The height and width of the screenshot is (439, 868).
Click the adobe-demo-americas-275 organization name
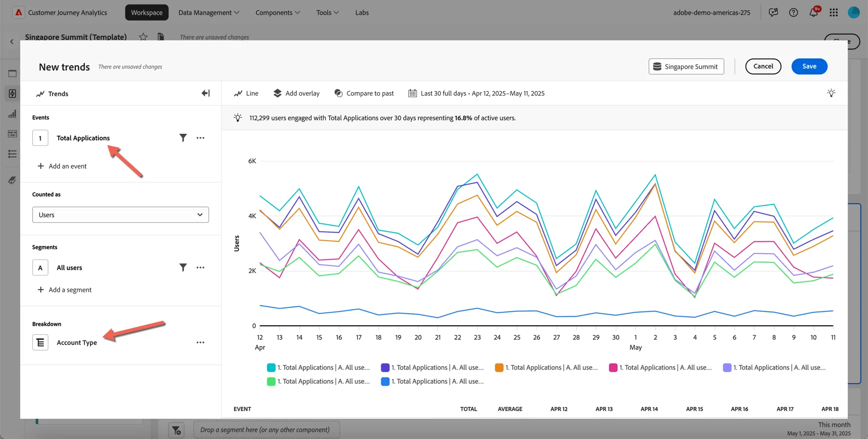click(x=712, y=13)
